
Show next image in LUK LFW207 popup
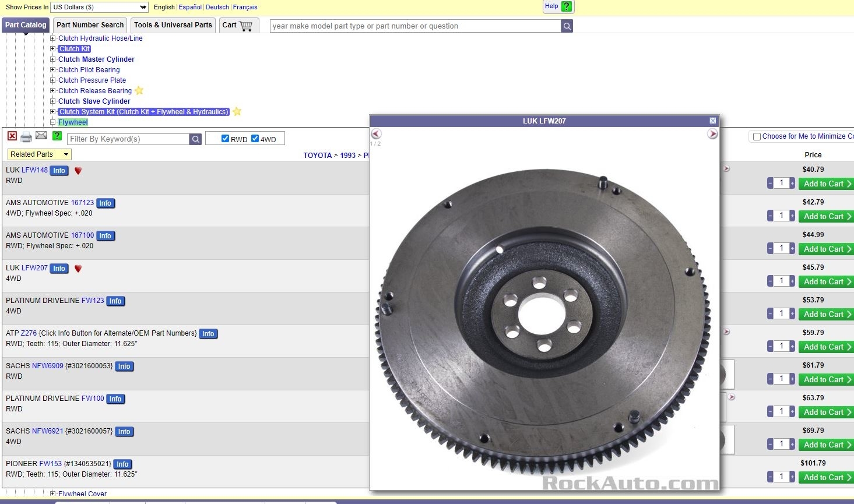click(x=712, y=134)
